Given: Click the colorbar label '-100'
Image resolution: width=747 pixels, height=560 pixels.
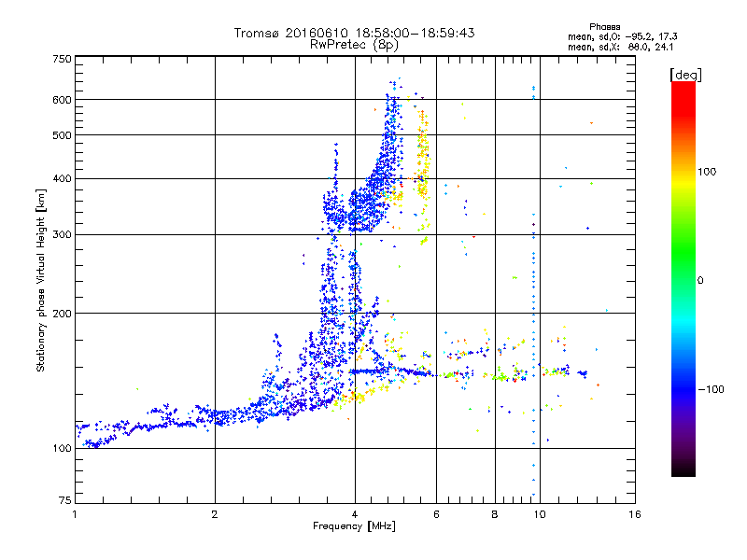Looking at the screenshot, I should (x=711, y=389).
